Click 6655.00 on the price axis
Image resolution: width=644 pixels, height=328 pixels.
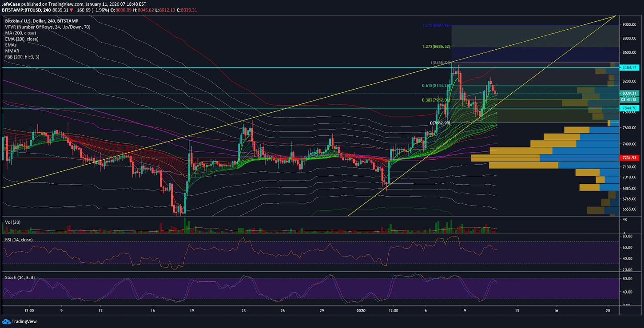629,209
